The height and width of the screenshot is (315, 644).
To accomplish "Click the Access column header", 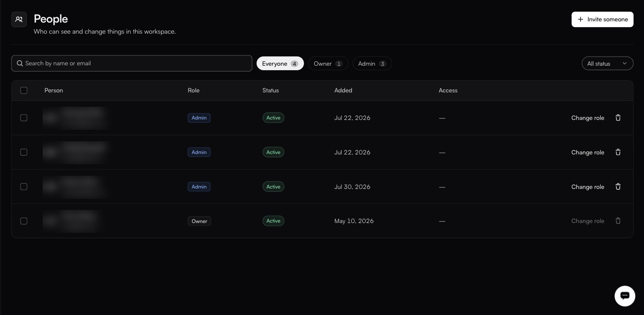I will click(x=448, y=90).
